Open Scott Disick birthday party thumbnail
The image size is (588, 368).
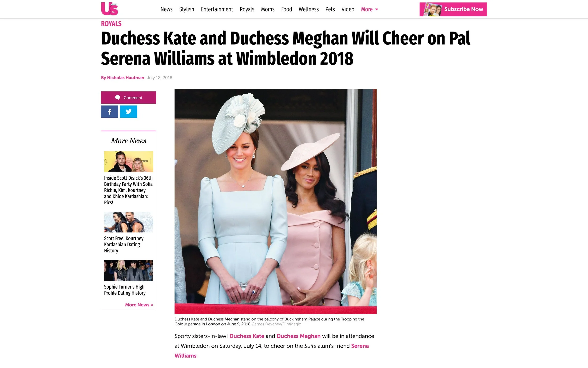pos(129,162)
